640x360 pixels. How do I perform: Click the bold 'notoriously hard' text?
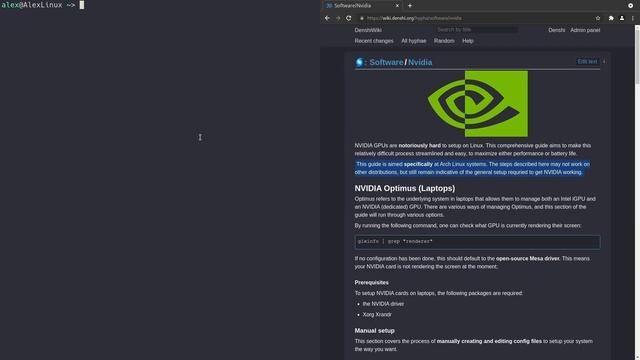[x=419, y=145]
